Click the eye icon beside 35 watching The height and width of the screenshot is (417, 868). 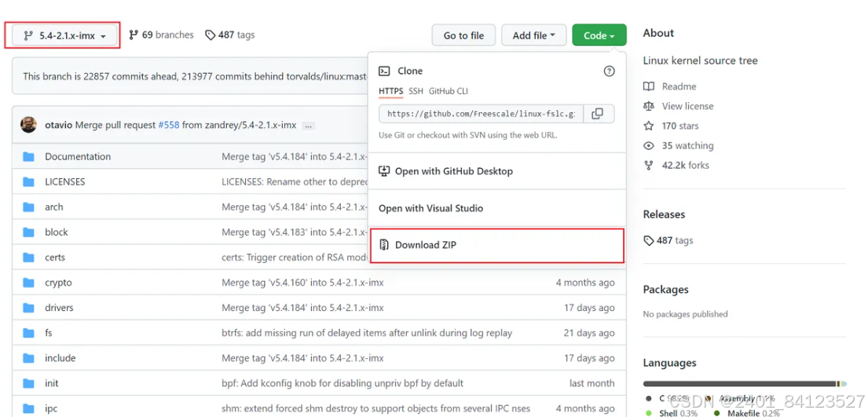(649, 145)
